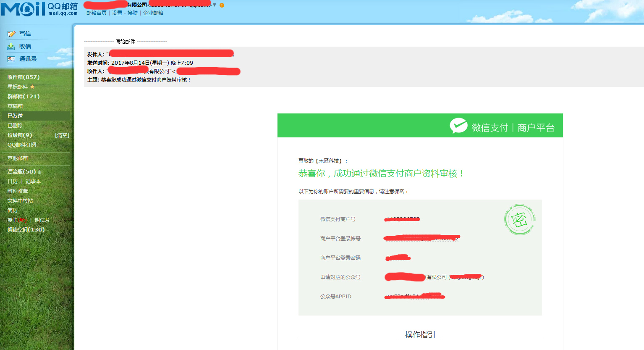Screen dimensions: 644x350
Task: Open 日历 calendar
Action: (13, 182)
